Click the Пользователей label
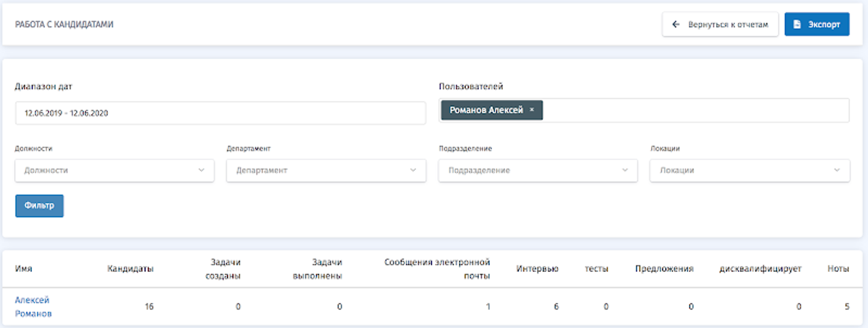 coord(471,86)
